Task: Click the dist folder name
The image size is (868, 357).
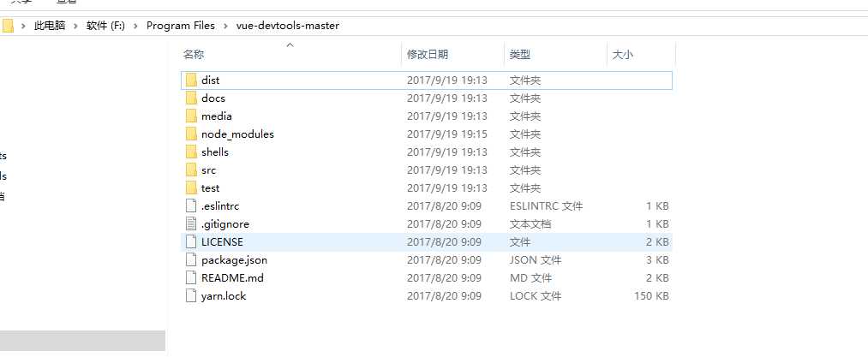Action: [210, 80]
